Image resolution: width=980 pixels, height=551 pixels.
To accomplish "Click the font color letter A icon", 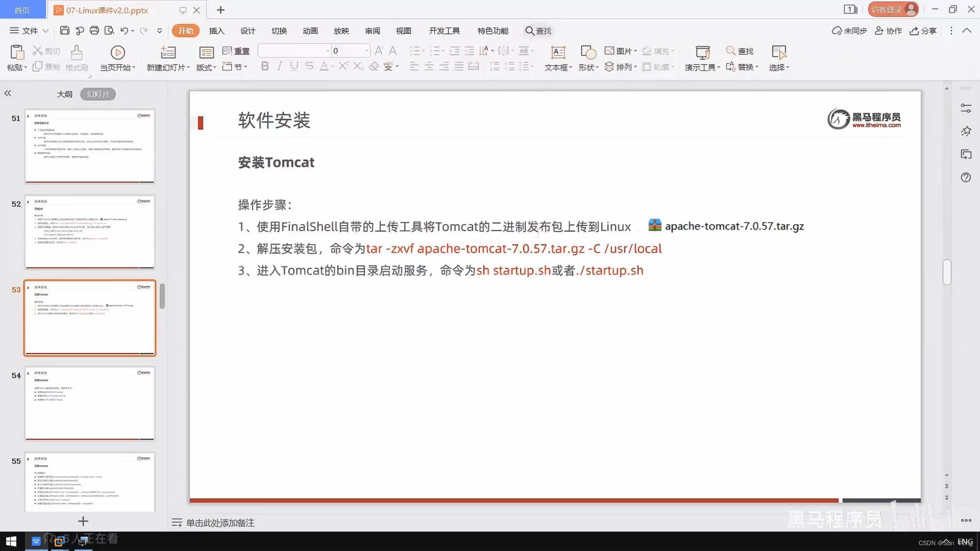I will coord(324,66).
